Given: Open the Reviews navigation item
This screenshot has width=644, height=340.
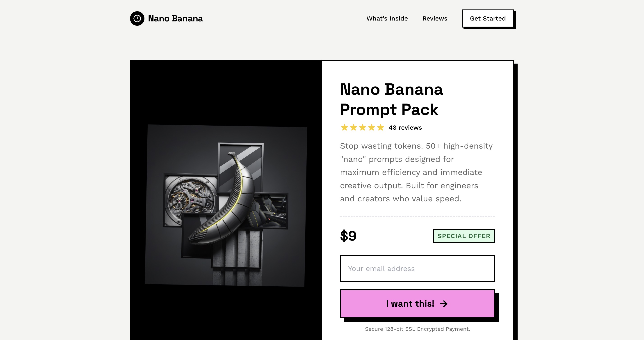Looking at the screenshot, I should pyautogui.click(x=434, y=18).
